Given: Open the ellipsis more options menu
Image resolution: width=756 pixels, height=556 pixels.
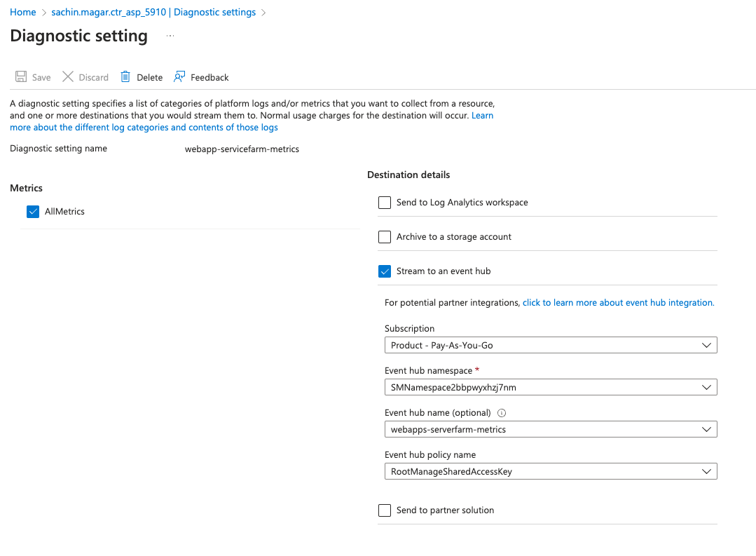Looking at the screenshot, I should tap(170, 36).
